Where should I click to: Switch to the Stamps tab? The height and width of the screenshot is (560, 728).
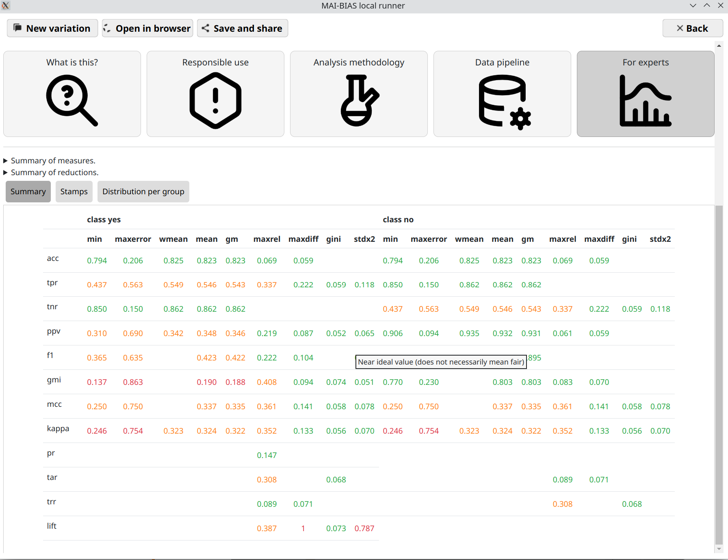coord(74,191)
